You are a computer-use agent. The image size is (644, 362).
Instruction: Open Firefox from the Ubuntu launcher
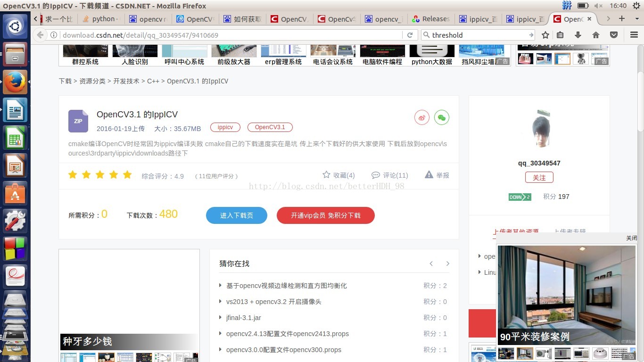point(15,82)
